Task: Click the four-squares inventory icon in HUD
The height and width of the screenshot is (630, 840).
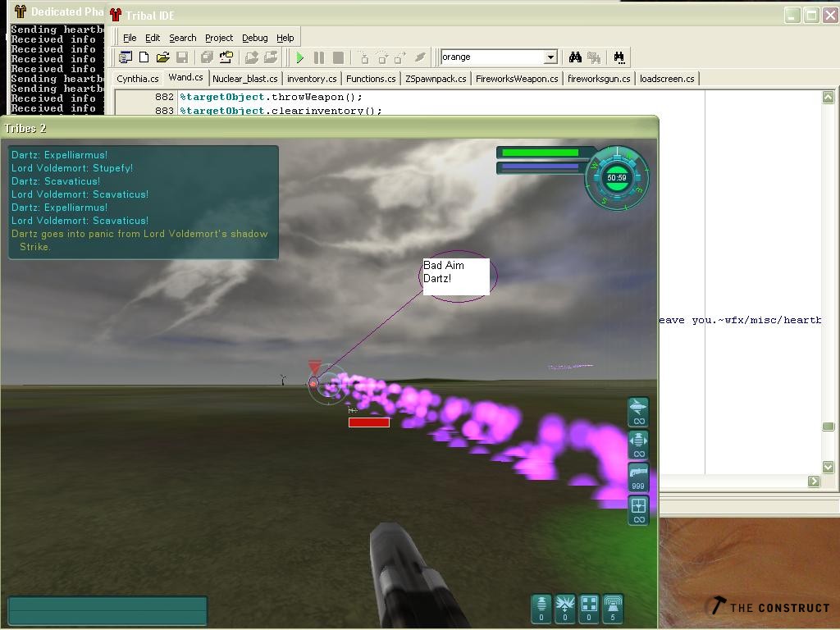Action: pyautogui.click(x=589, y=609)
